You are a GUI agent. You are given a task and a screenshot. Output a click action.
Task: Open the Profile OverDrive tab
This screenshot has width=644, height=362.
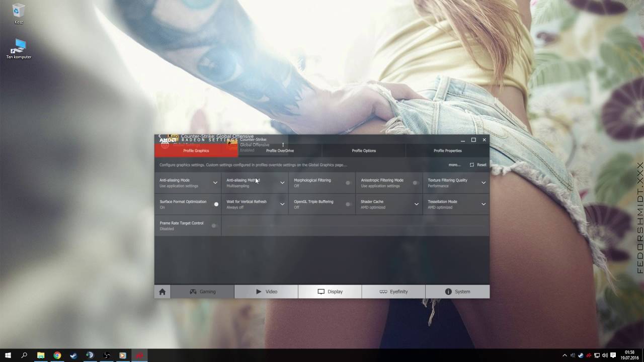pyautogui.click(x=280, y=150)
